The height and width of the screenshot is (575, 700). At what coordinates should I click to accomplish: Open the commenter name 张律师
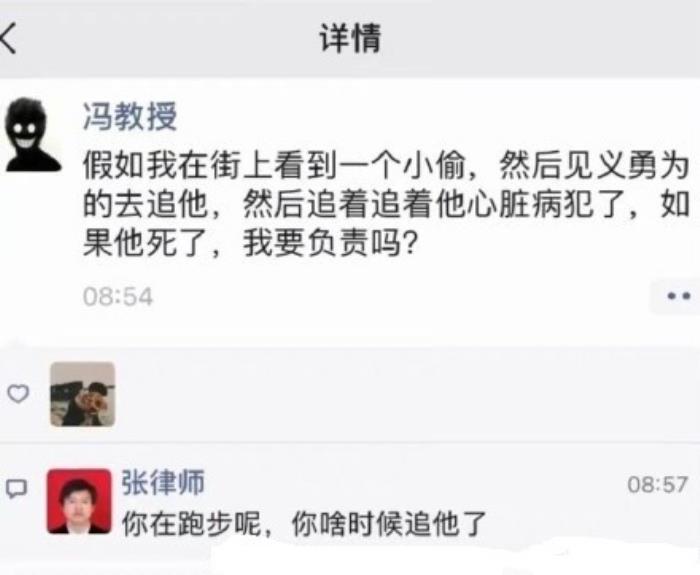163,482
